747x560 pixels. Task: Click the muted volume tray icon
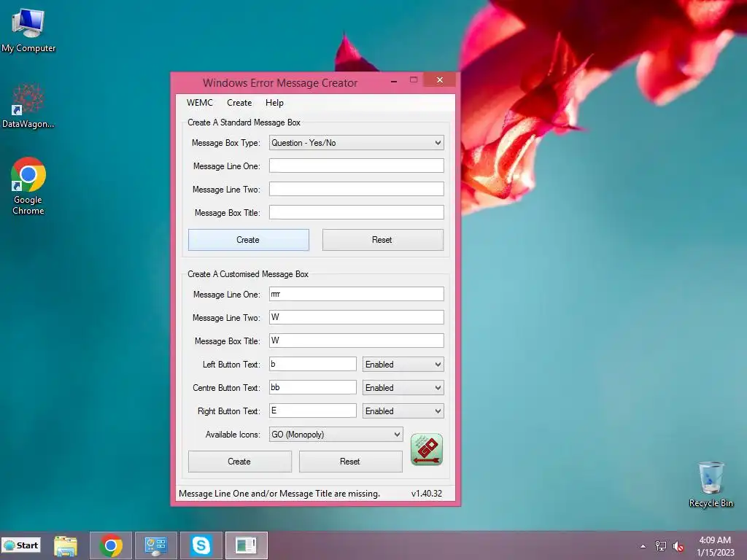[678, 546]
